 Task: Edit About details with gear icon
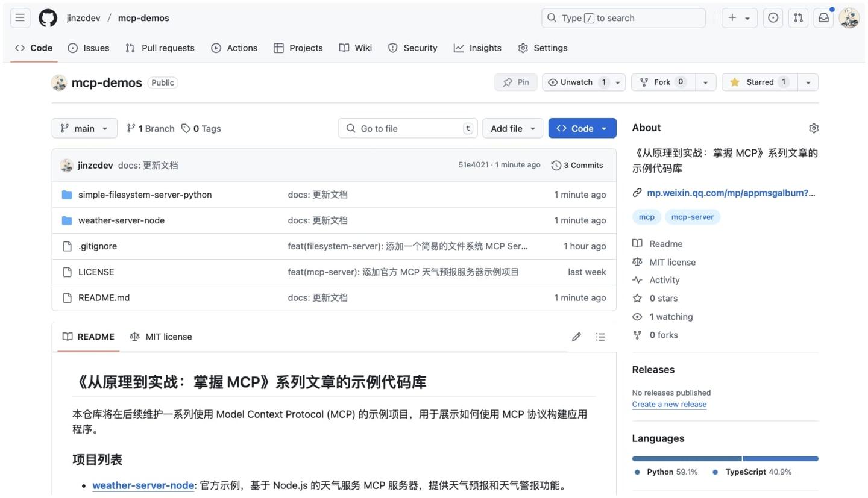(x=813, y=128)
